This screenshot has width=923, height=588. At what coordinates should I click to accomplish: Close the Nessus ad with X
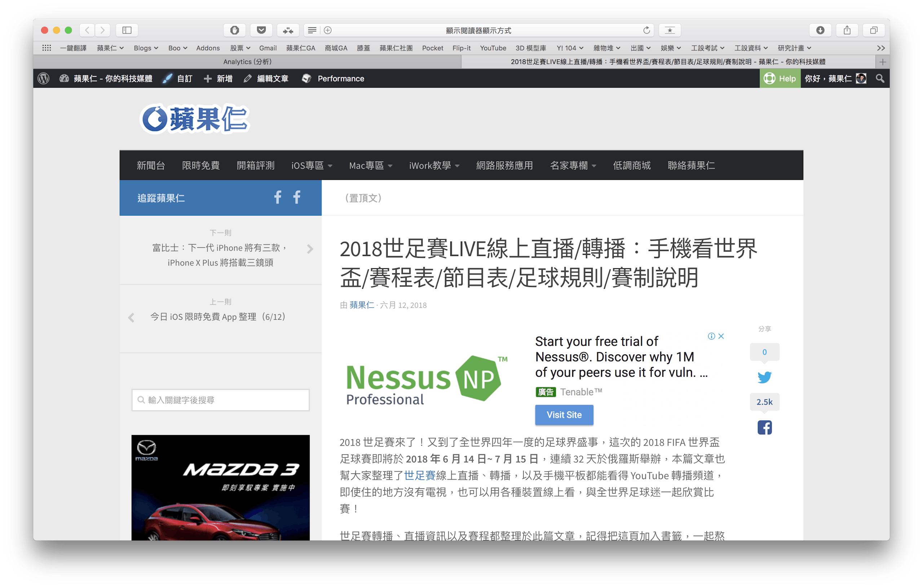pyautogui.click(x=721, y=336)
